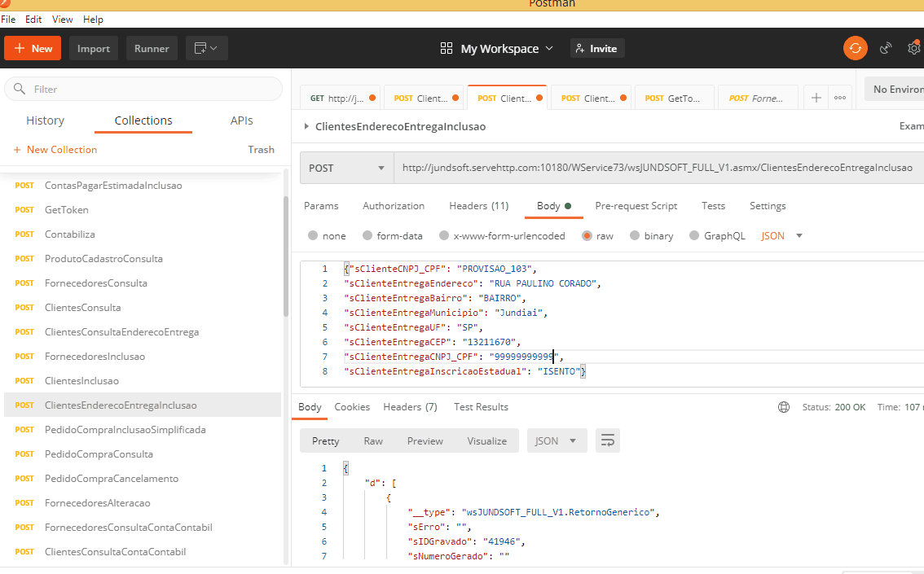924x574 pixels.
Task: Expand the My Workspace dropdown
Action: [496, 49]
